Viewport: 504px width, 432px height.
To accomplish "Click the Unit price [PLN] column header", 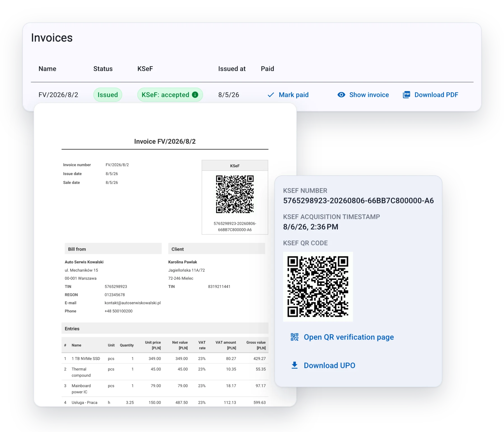I will click(153, 345).
